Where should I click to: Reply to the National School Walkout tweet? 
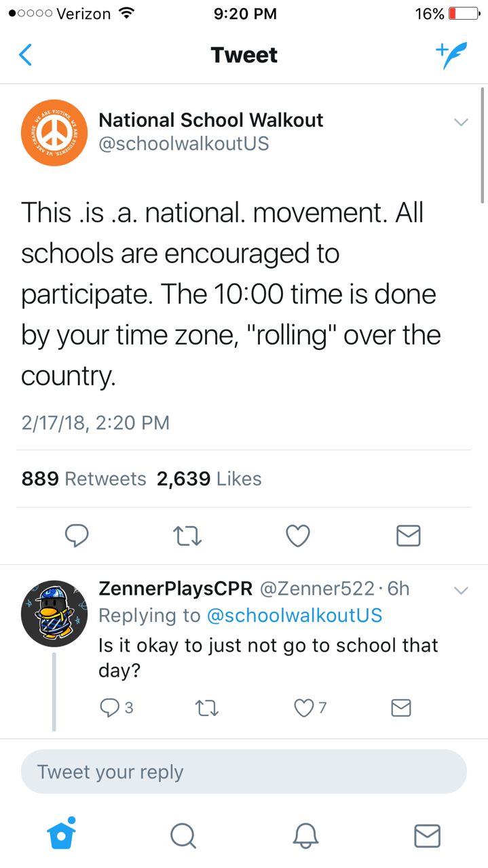point(77,536)
